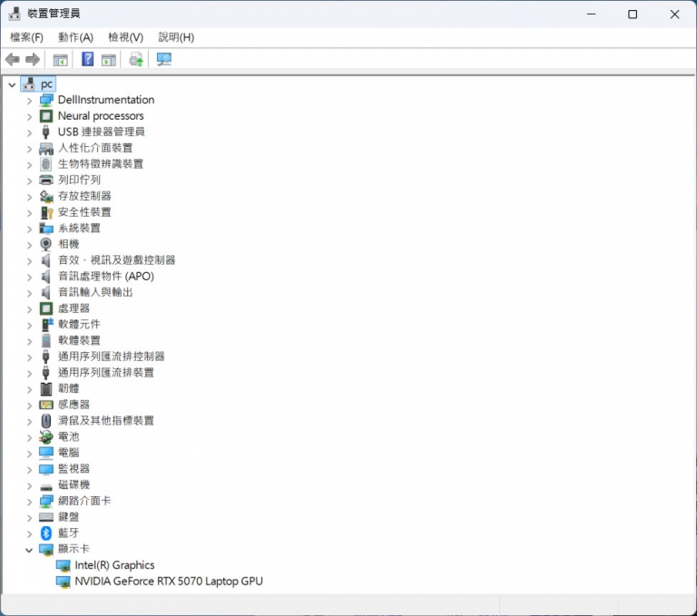The width and height of the screenshot is (697, 616).
Task: Click the Back arrow in the toolbar
Action: (x=13, y=60)
